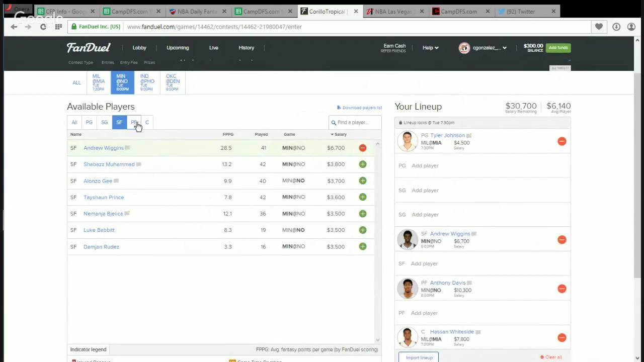This screenshot has width=644, height=362.
Task: Remove Tyler Johnson from Your Lineup
Action: (x=561, y=141)
